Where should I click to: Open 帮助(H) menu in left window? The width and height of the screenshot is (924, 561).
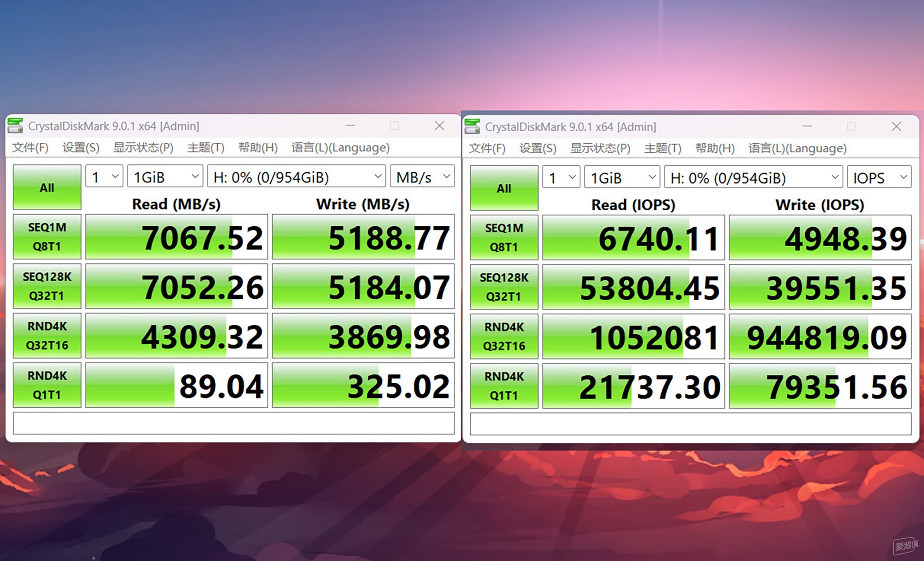tap(258, 148)
